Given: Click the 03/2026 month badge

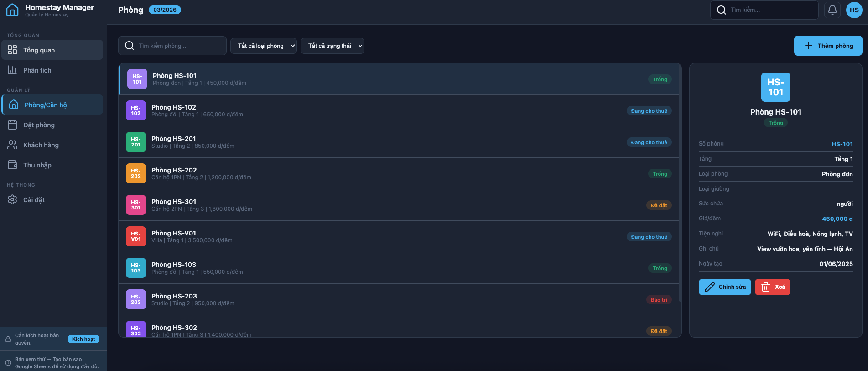Looking at the screenshot, I should tap(165, 10).
